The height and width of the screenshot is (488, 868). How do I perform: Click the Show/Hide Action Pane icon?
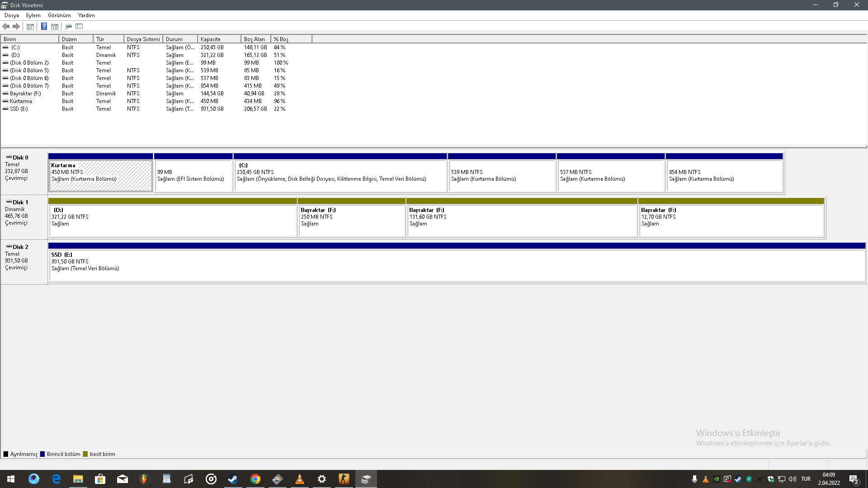[55, 27]
